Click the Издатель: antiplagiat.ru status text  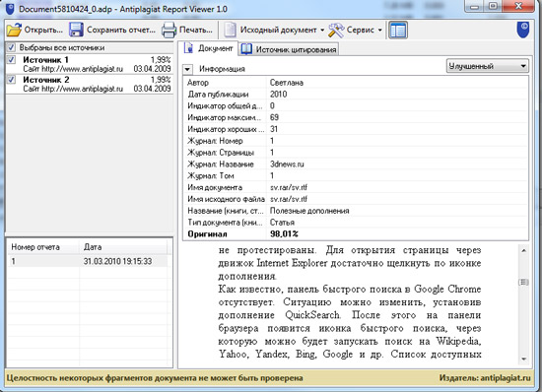pos(485,378)
